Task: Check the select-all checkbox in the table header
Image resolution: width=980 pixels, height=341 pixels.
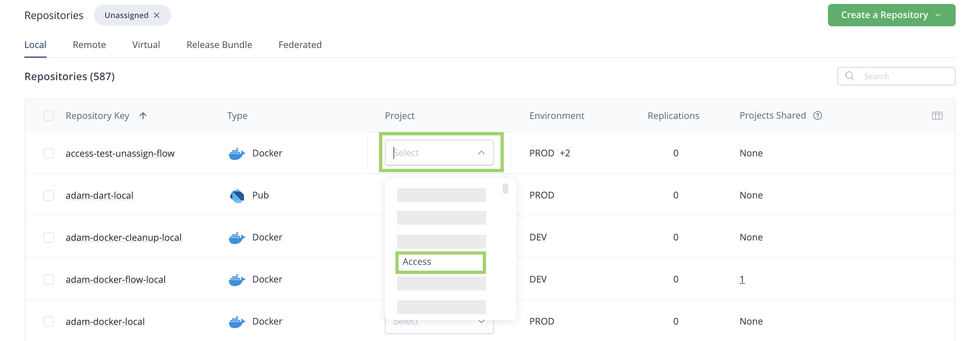Action: coord(48,115)
